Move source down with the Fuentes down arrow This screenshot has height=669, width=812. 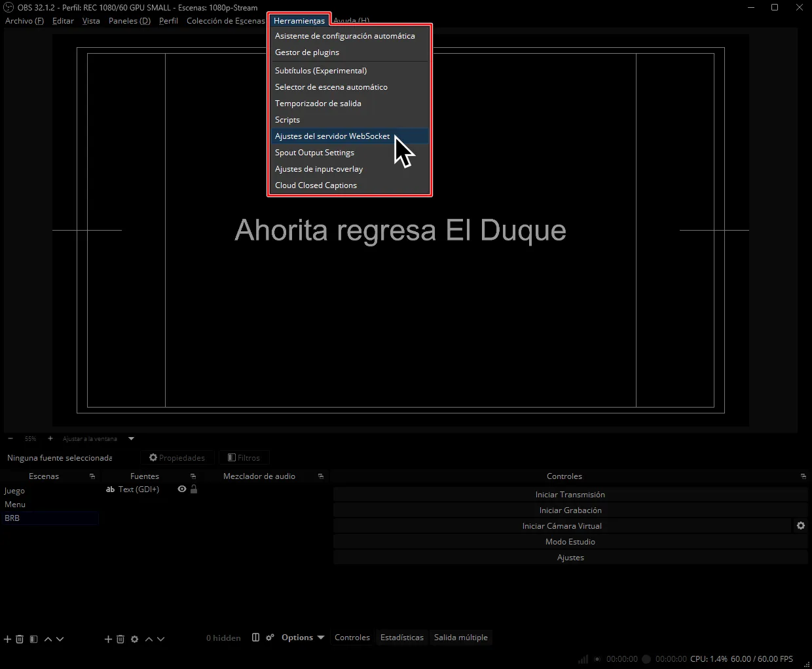[x=160, y=639]
